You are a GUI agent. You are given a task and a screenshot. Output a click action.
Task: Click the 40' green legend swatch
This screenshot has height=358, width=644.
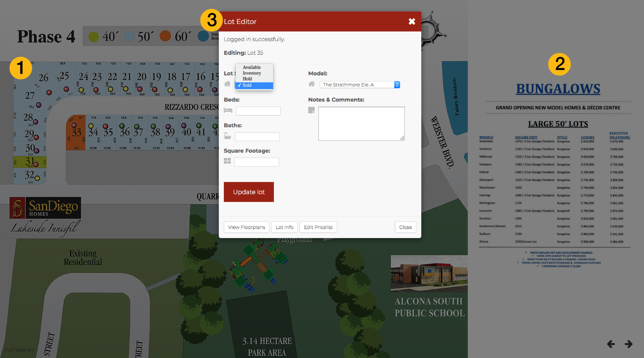coord(94,37)
